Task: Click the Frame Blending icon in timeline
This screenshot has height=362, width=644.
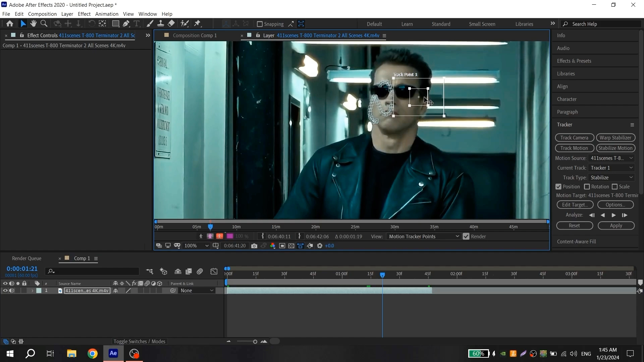Action: tap(189, 271)
